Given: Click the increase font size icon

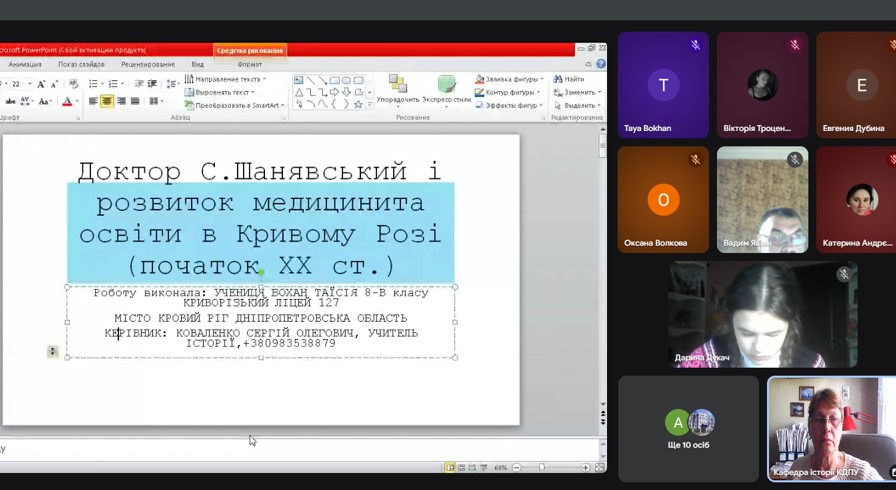Looking at the screenshot, I should point(41,85).
